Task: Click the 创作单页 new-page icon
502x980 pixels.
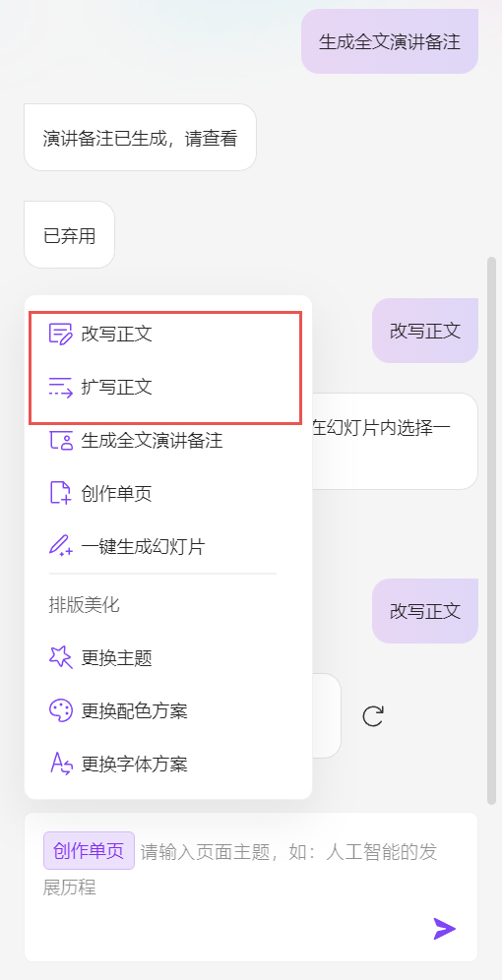Action: tap(61, 494)
